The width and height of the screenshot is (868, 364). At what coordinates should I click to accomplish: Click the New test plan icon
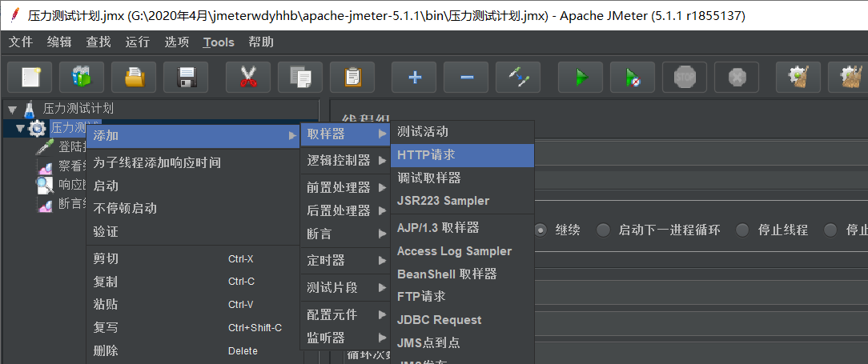(30, 77)
